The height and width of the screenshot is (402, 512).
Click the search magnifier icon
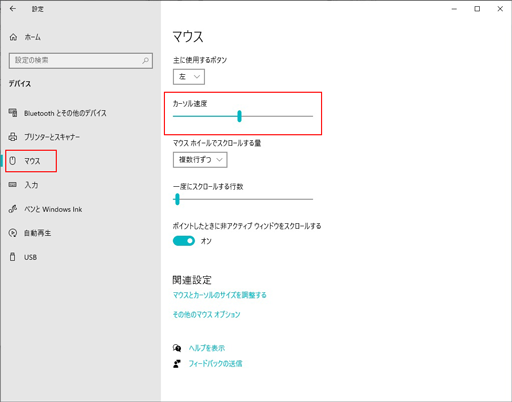click(x=145, y=61)
